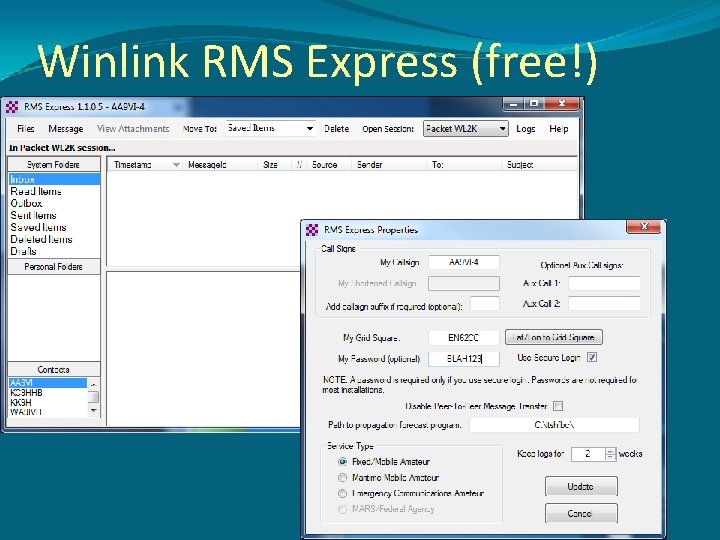This screenshot has width=720, height=540.
Task: Increase Keep logs for weeks value
Action: pos(610,451)
